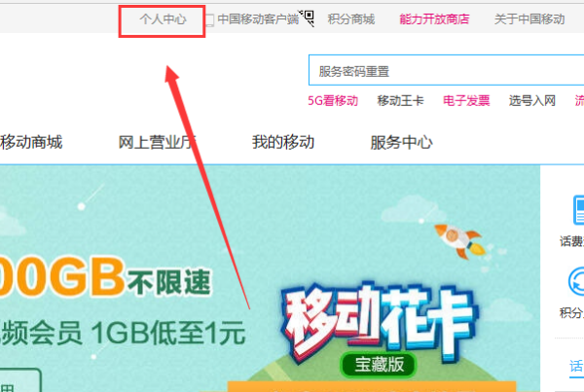Screen dimensions: 584x392
Task: Select the 电子发票 hot search link
Action: pyautogui.click(x=466, y=101)
